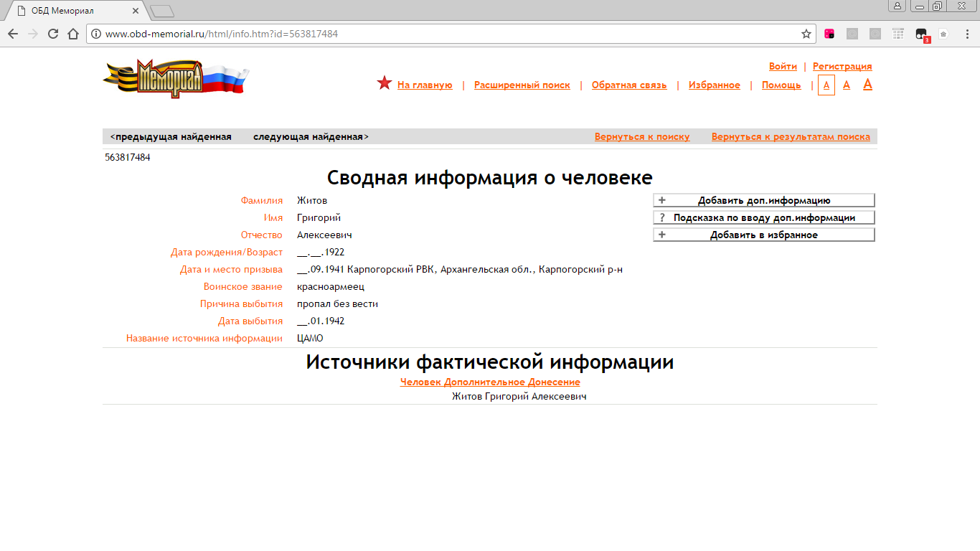The image size is (980, 551).
Task: Select the largest font size A
Action: [867, 85]
